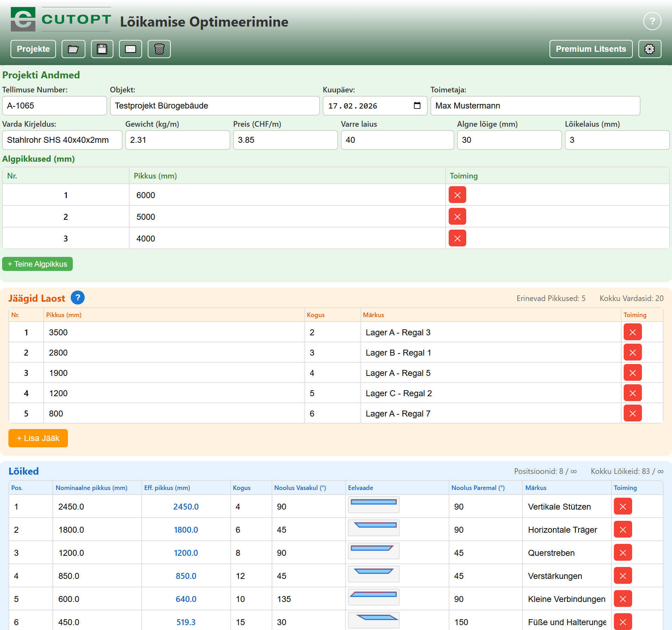Open Jäägid Laost blue help icon
Image resolution: width=672 pixels, height=630 pixels.
(x=78, y=298)
